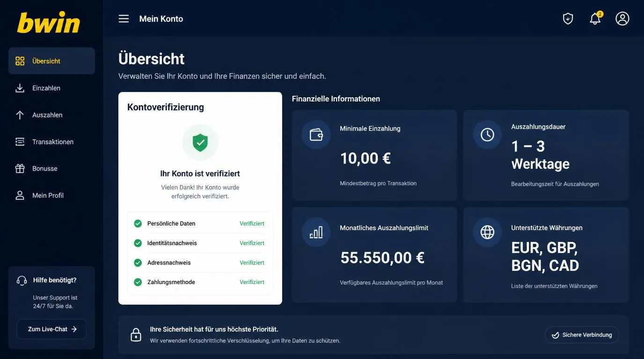Click the Identitätsnachweis row label
Screen dimensions: 644x359
[172, 243]
